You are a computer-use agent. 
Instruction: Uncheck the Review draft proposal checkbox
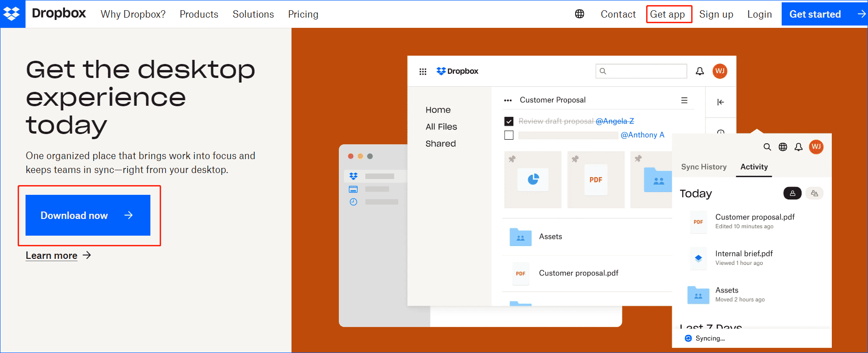pyautogui.click(x=509, y=122)
